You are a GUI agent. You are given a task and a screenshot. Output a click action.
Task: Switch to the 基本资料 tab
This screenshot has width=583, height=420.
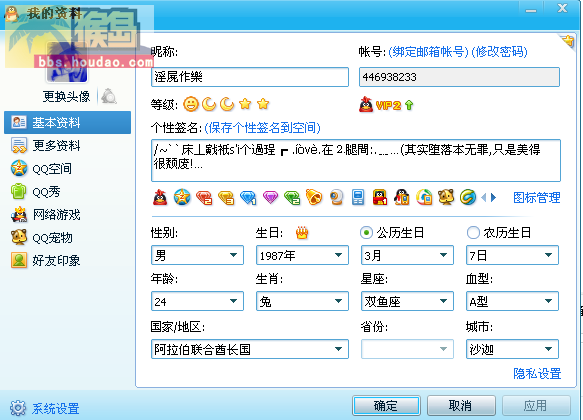pos(67,122)
